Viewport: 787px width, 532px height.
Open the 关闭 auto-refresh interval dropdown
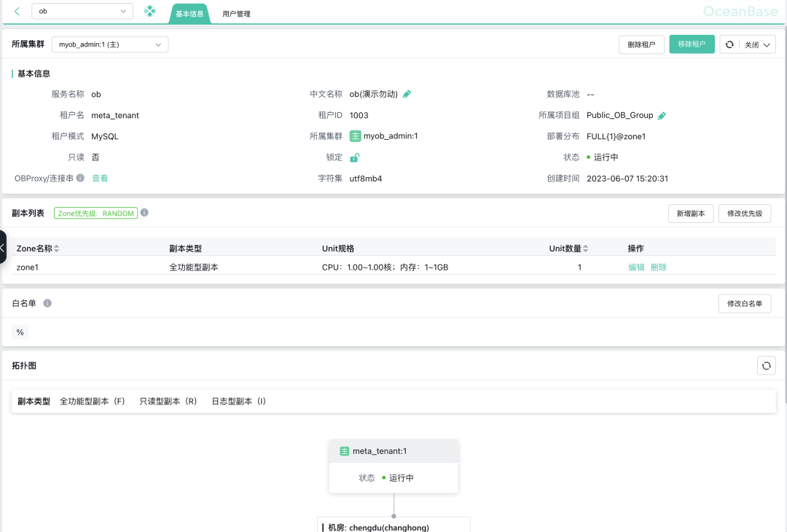point(757,44)
